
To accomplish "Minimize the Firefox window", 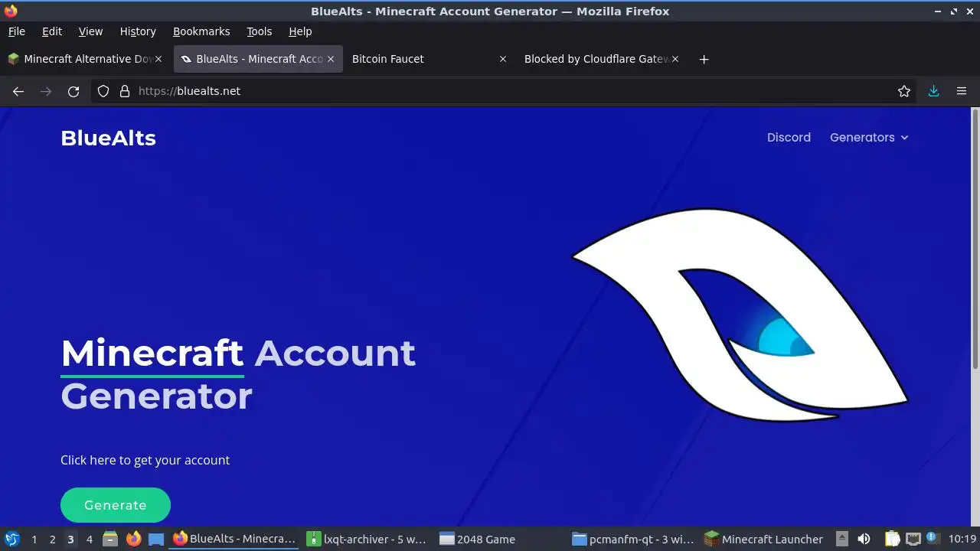I will [x=938, y=11].
